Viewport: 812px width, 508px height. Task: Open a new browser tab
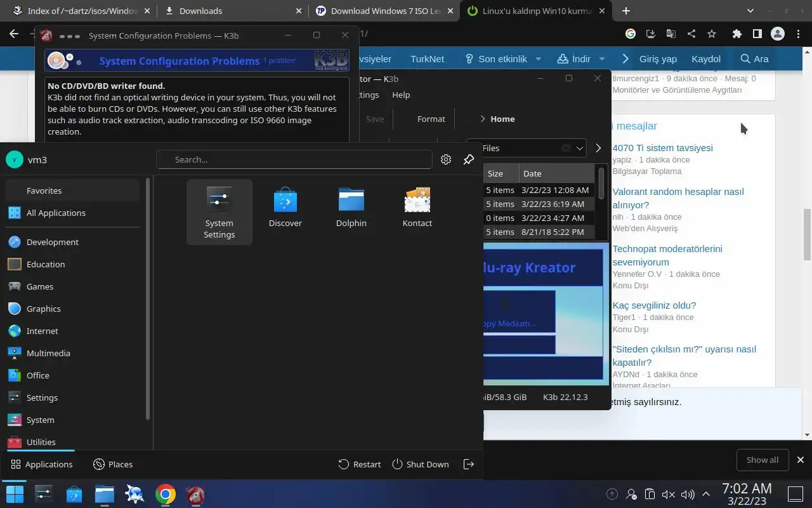pyautogui.click(x=626, y=11)
